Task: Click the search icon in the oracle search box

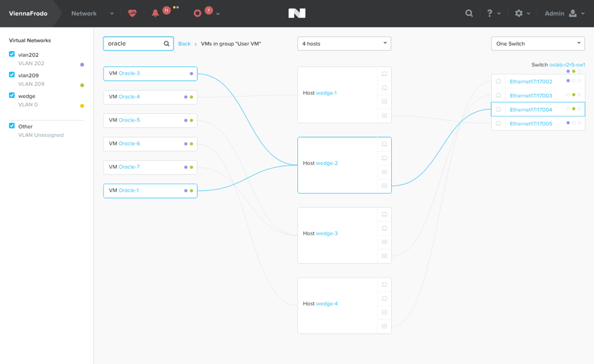Action: (x=165, y=43)
